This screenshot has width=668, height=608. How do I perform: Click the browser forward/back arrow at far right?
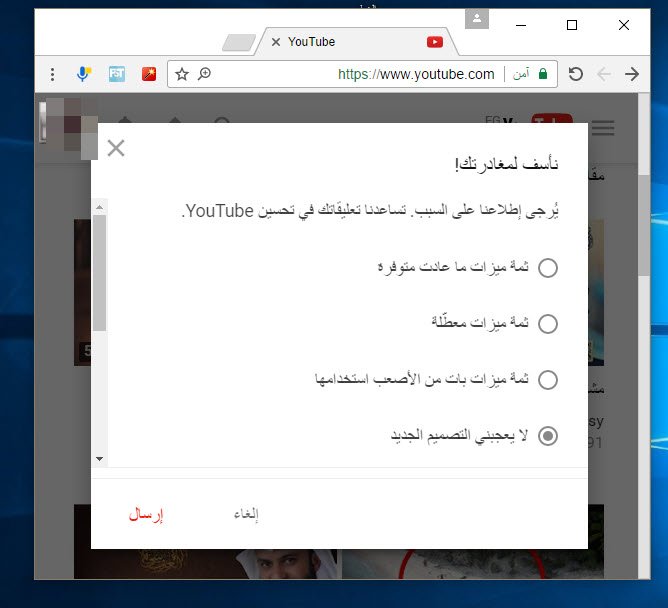(631, 74)
